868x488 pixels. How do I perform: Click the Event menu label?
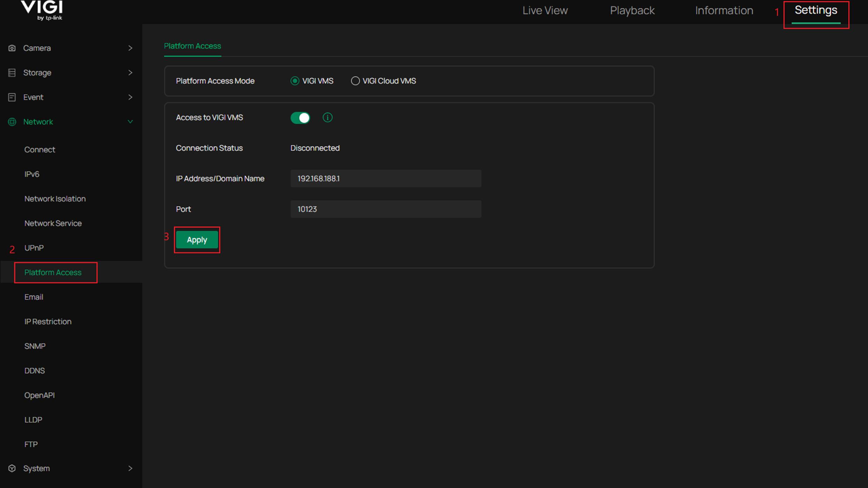33,97
